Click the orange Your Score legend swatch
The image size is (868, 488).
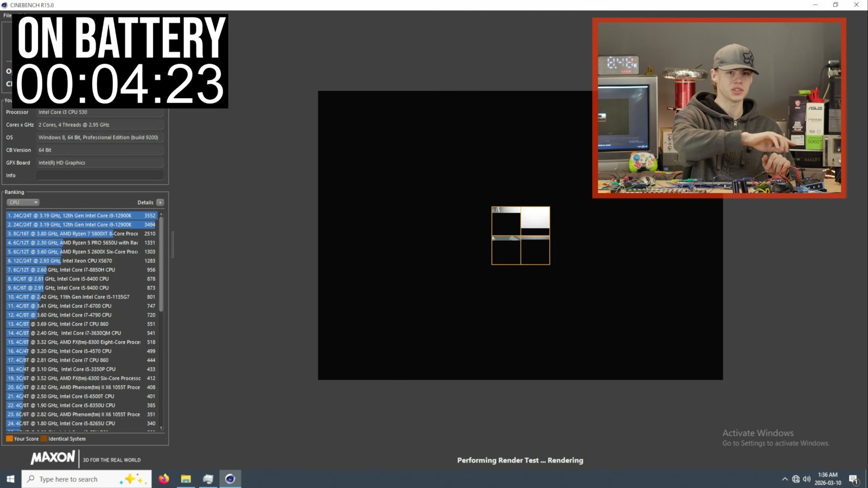click(9, 439)
